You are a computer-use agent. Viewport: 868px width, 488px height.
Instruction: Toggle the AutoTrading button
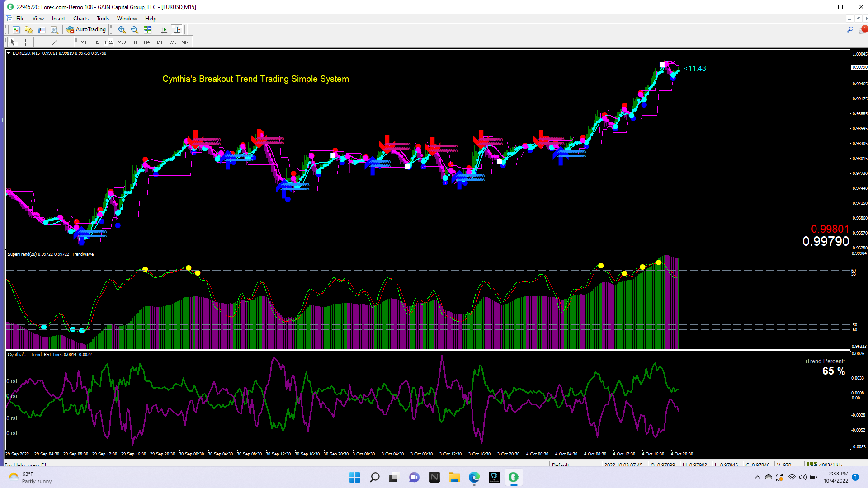coord(86,30)
